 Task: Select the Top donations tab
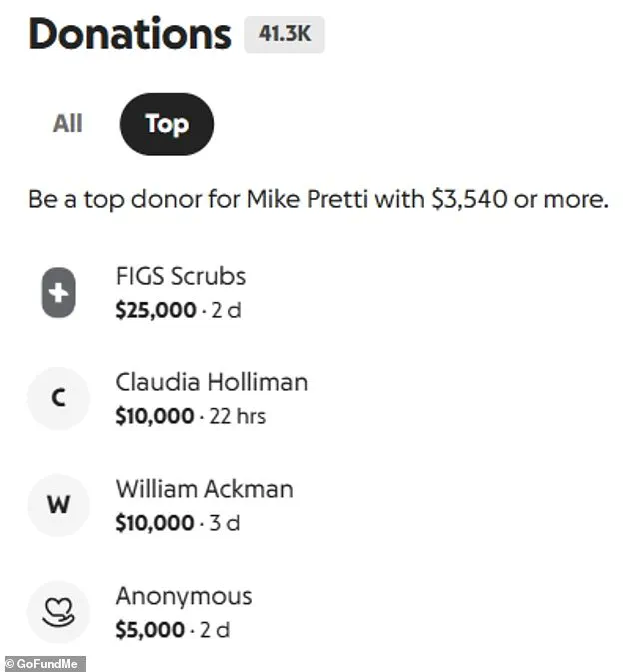pos(166,124)
